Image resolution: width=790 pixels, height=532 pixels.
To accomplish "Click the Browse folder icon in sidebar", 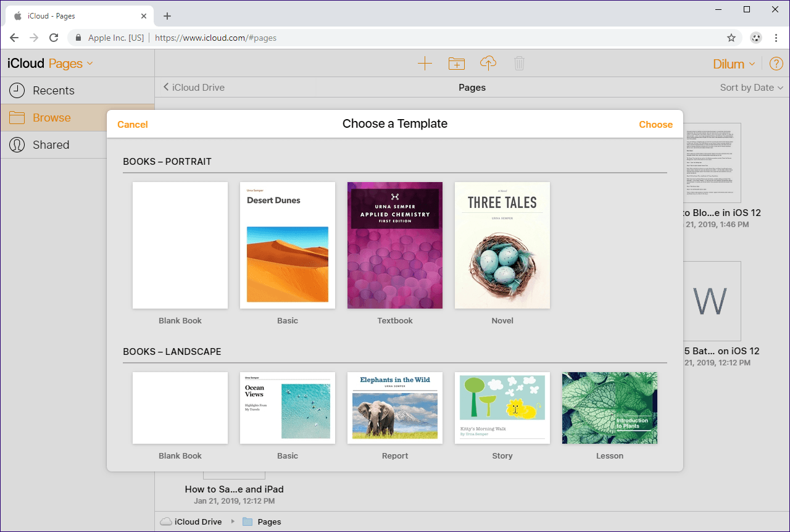I will (x=17, y=118).
